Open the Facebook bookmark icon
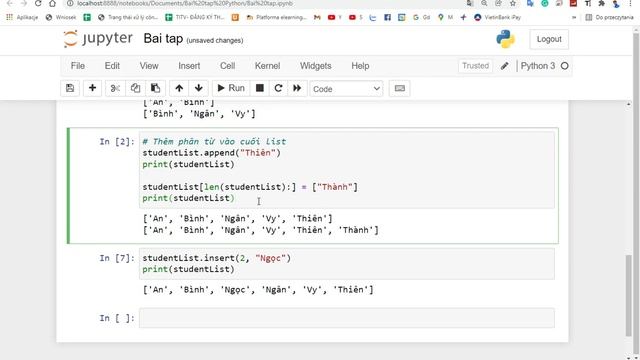The width and height of the screenshot is (640, 360). point(387,18)
